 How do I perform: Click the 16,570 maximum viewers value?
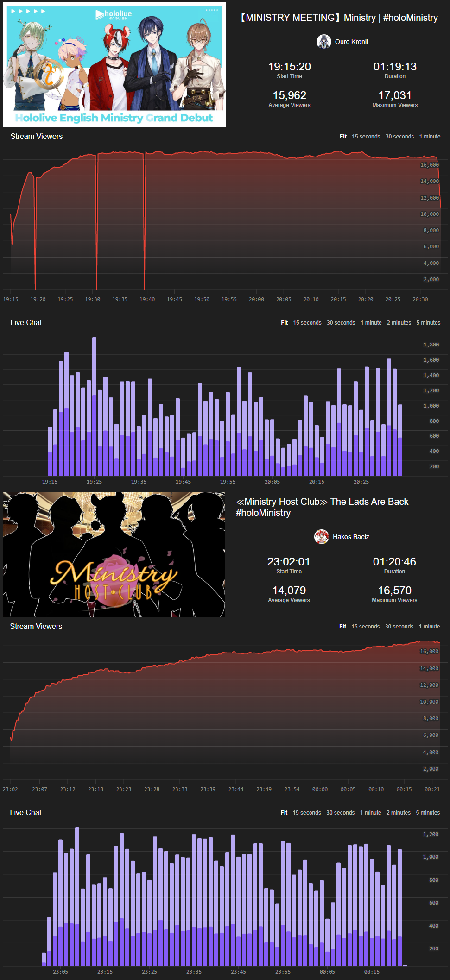click(394, 591)
